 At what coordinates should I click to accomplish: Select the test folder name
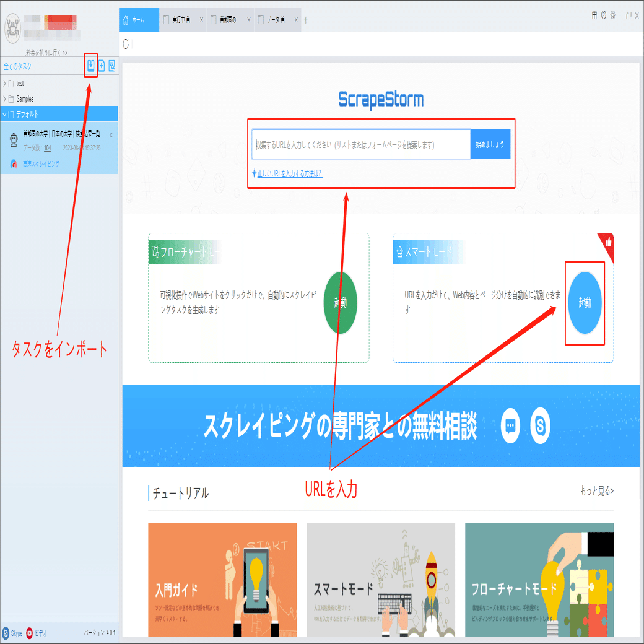click(x=20, y=84)
